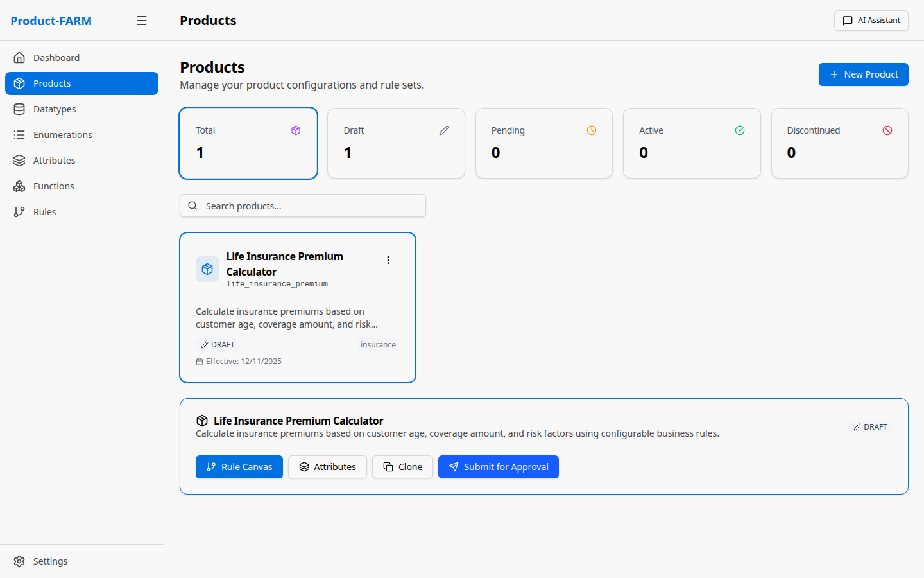This screenshot has height=578, width=924.
Task: Navigate to Enumerations page
Action: tap(63, 135)
